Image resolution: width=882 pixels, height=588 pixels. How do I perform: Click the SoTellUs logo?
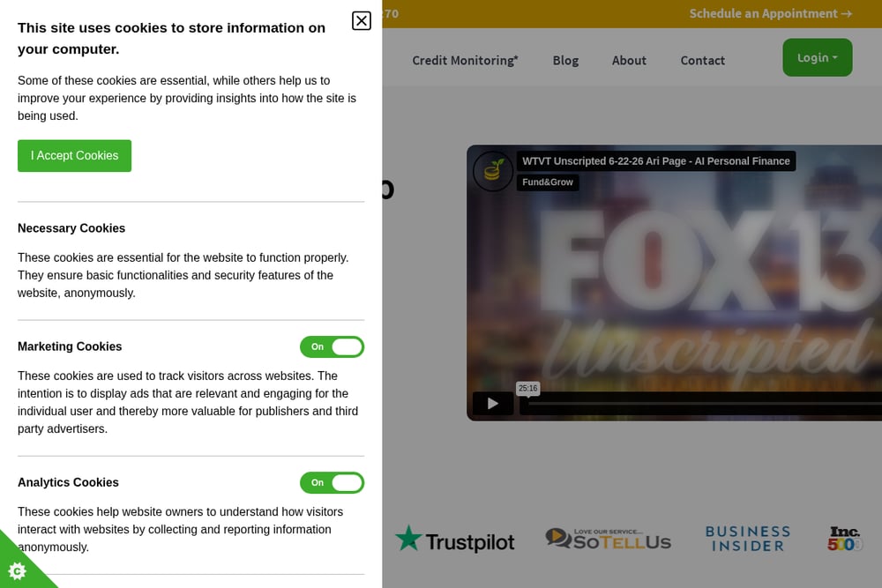pyautogui.click(x=608, y=540)
